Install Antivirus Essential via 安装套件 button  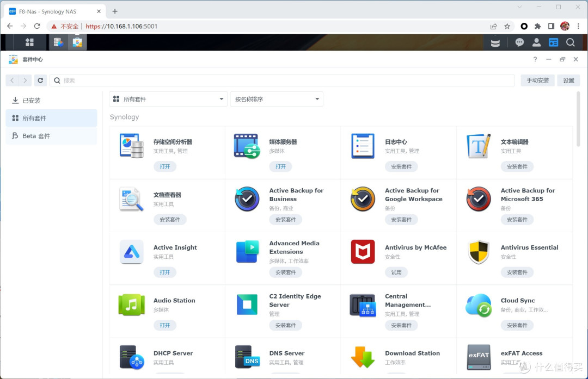point(517,272)
